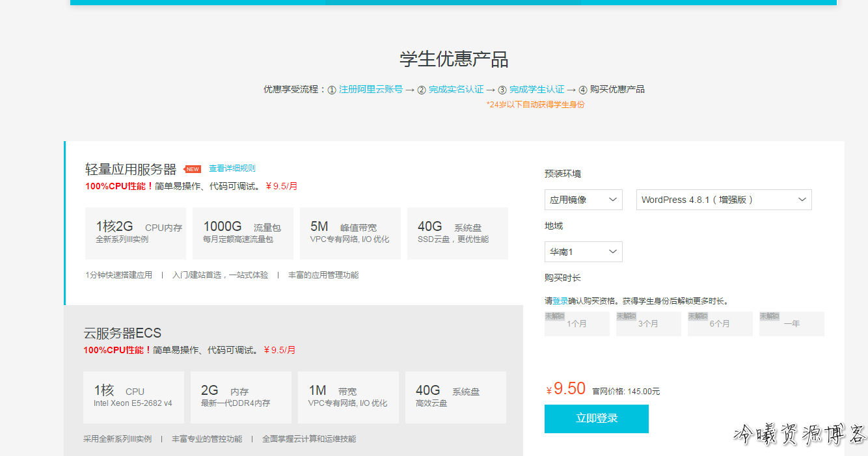Click the 地域 label
868x456 pixels.
554,226
